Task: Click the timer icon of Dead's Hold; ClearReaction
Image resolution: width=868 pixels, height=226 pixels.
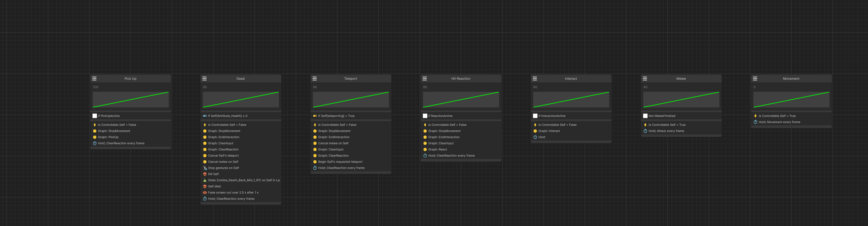Action: (205, 198)
